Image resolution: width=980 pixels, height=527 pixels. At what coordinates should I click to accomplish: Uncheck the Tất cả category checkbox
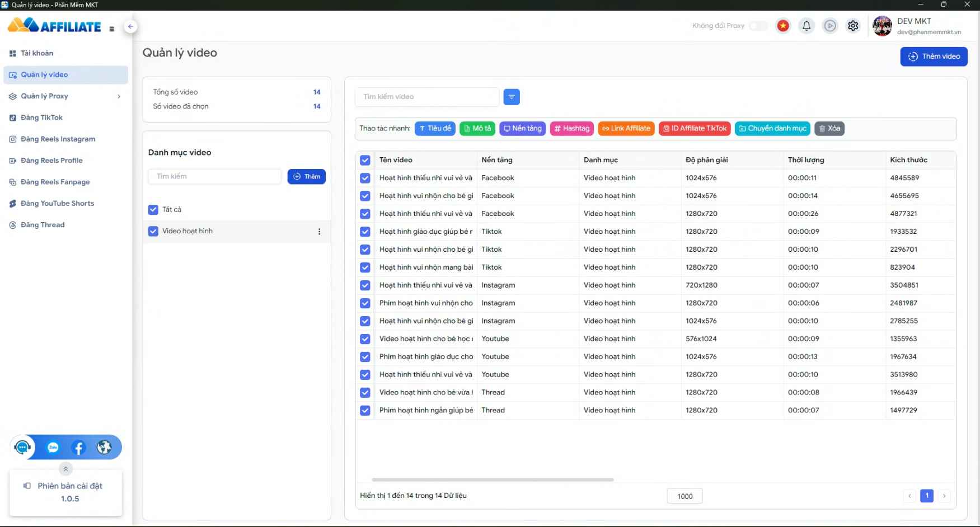[x=153, y=210]
